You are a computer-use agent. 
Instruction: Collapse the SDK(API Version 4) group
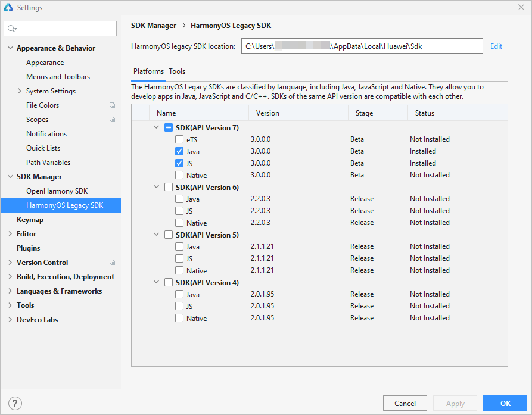pos(157,282)
